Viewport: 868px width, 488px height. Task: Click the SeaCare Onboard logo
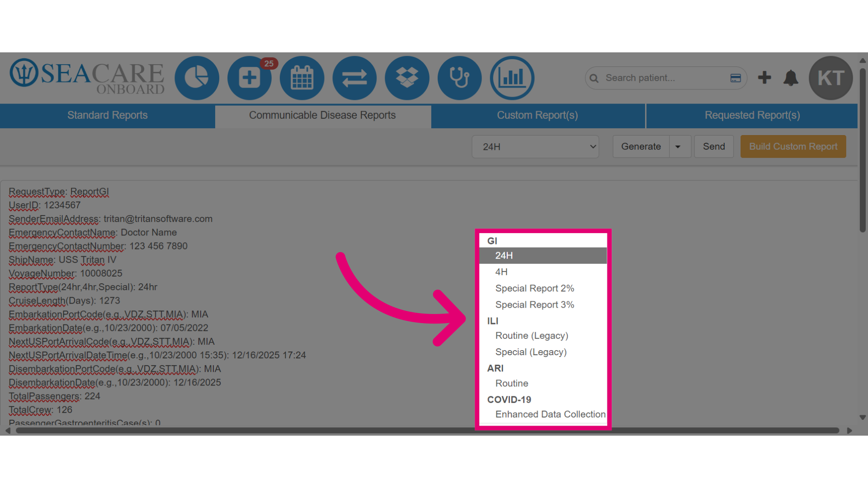coord(87,77)
